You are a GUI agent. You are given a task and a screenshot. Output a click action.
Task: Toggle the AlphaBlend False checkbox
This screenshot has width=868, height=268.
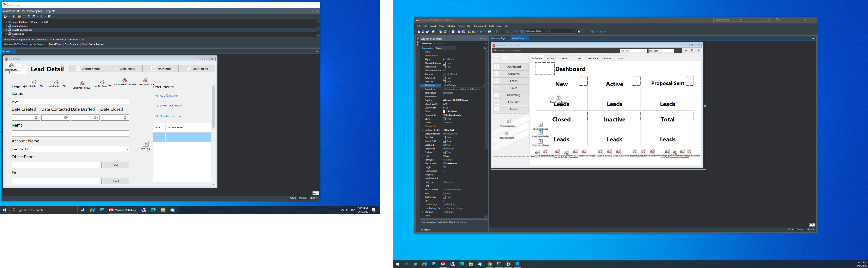[x=444, y=67]
